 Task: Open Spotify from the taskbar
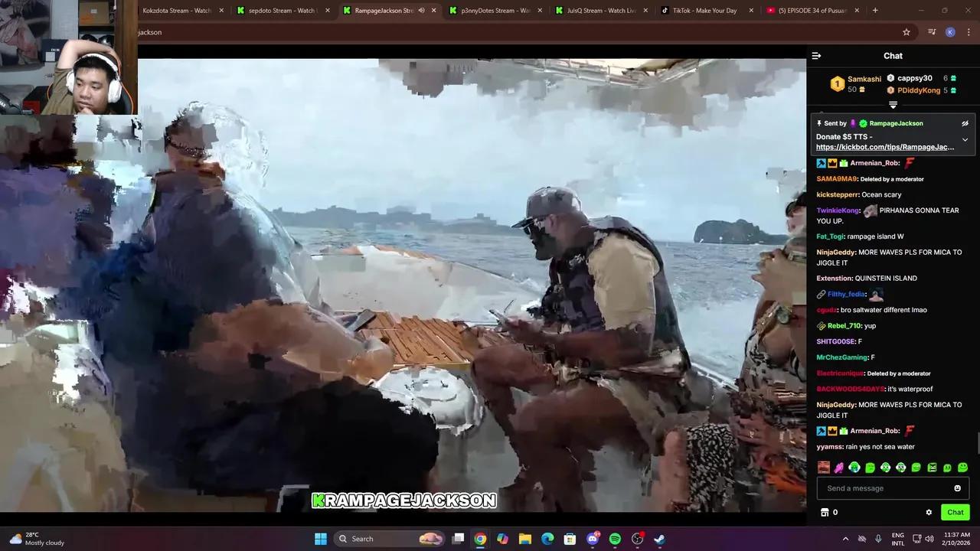pos(615,539)
